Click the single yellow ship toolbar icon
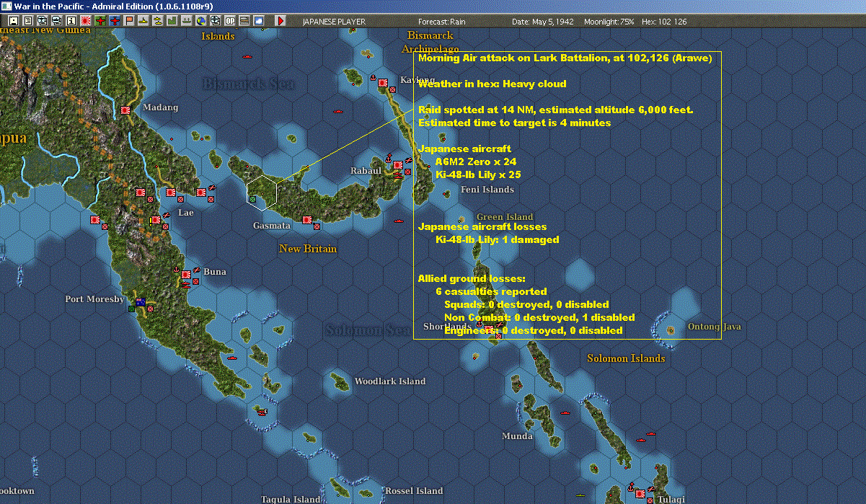Viewport: 866px width, 504px height. click(143, 21)
